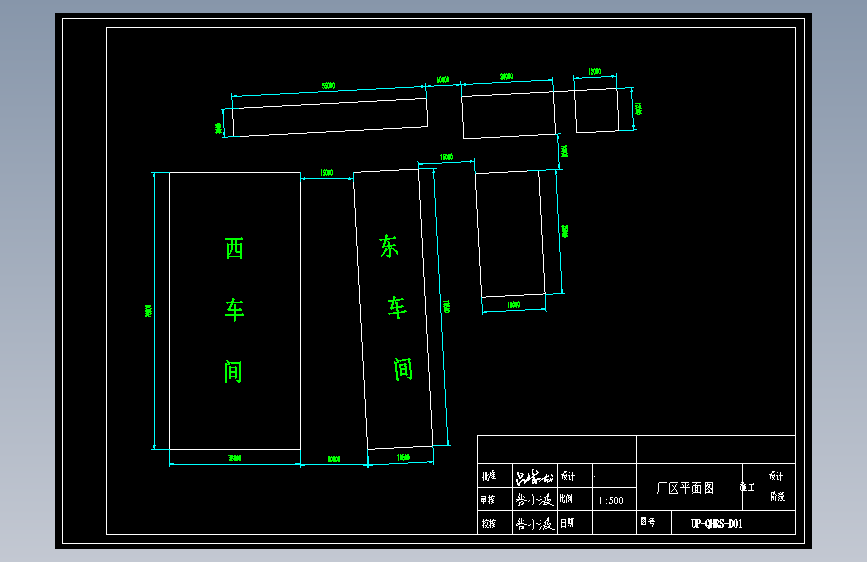Click the 55000 dimension above the long top building
The width and height of the screenshot is (867, 562).
pyautogui.click(x=328, y=86)
